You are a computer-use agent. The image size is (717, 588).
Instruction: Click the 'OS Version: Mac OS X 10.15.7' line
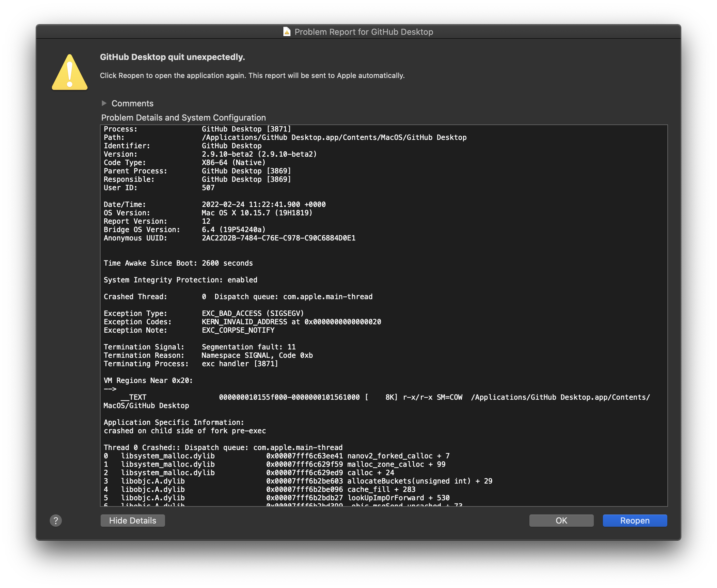[208, 213]
